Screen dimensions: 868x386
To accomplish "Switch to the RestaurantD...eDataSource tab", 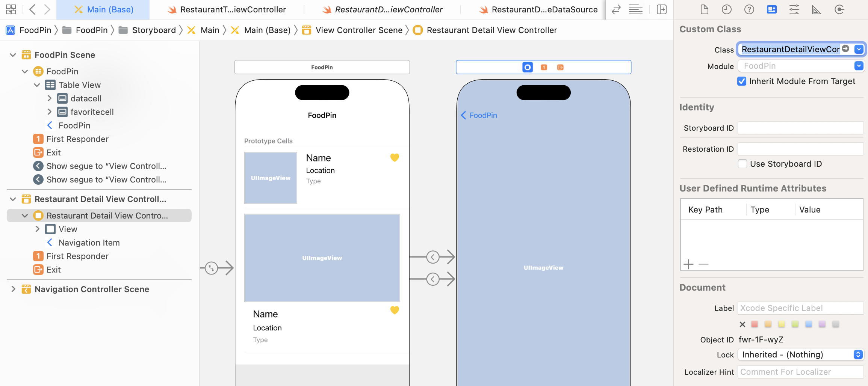I will coord(538,10).
